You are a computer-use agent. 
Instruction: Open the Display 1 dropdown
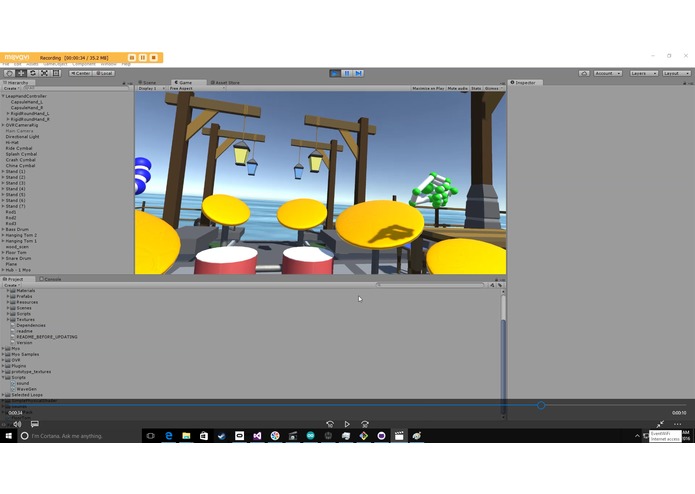(151, 88)
